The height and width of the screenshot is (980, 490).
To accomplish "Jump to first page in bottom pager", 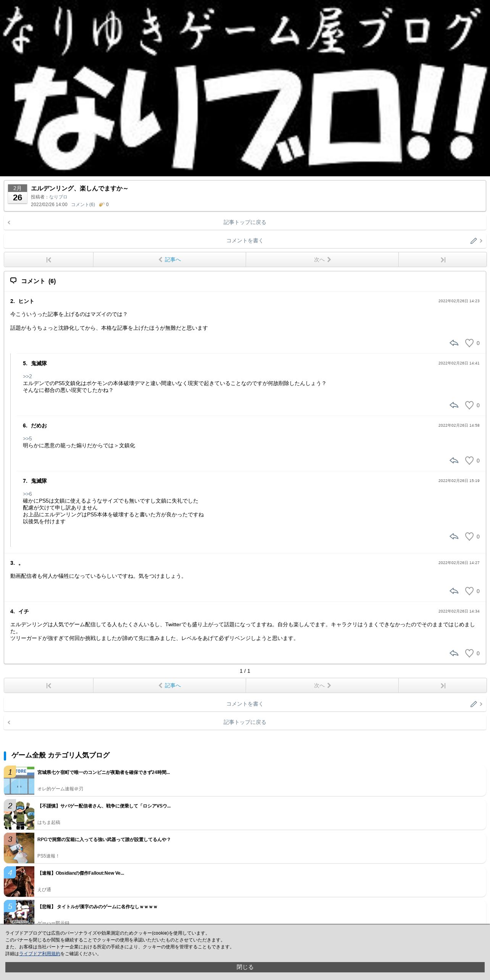I will click(x=48, y=686).
